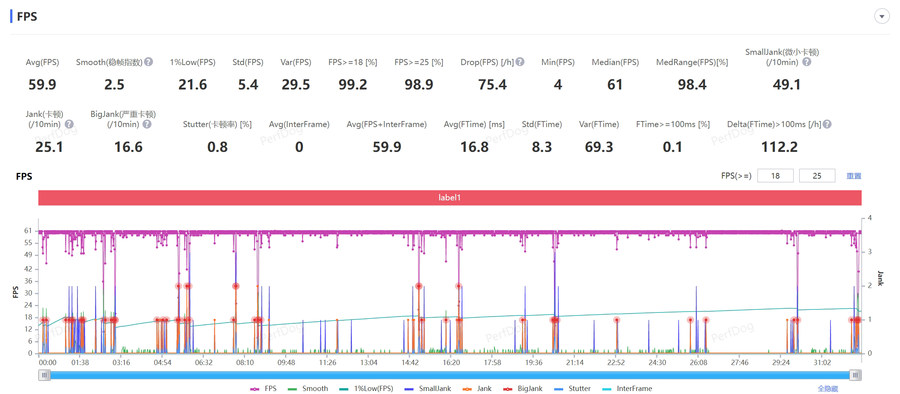Toggle Smooth series in the legend
Screen dimensions: 900x394
pos(307,389)
